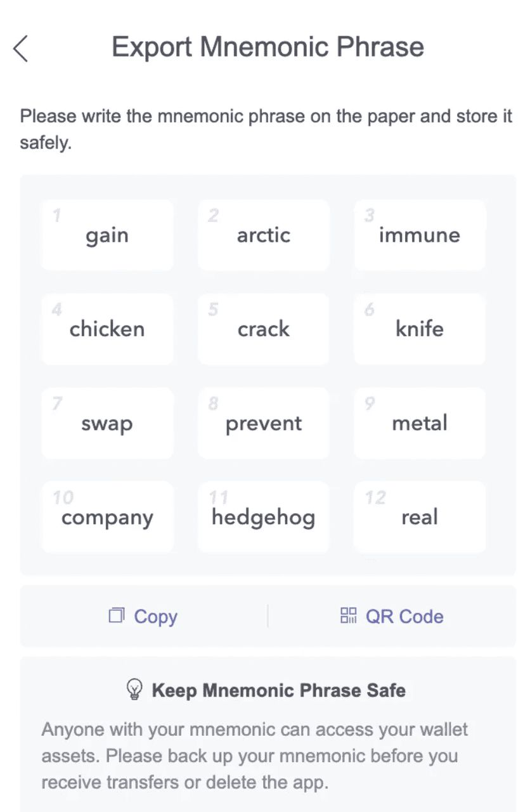Click the lightbulb safety icon
The image size is (530, 812).
(133, 689)
